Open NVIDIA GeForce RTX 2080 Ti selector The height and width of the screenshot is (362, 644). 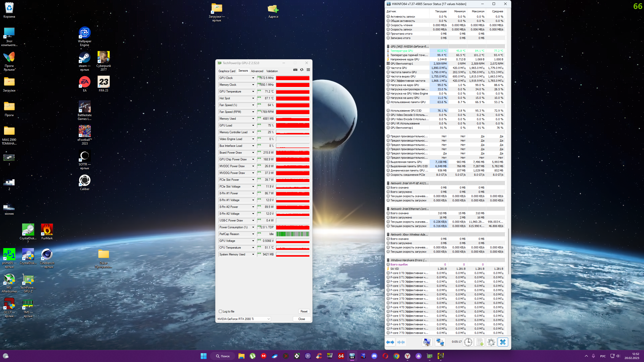click(x=243, y=319)
